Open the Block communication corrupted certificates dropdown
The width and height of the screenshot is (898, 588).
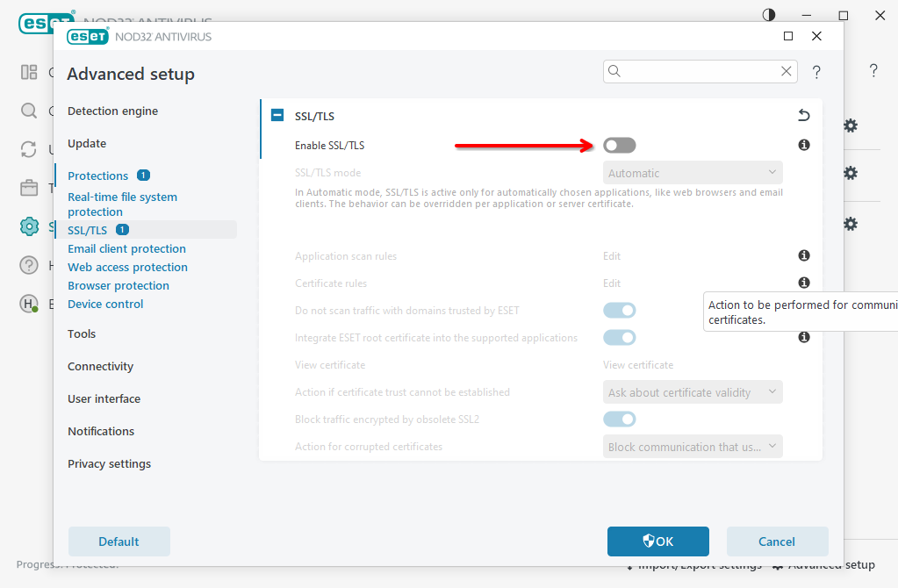pyautogui.click(x=693, y=447)
